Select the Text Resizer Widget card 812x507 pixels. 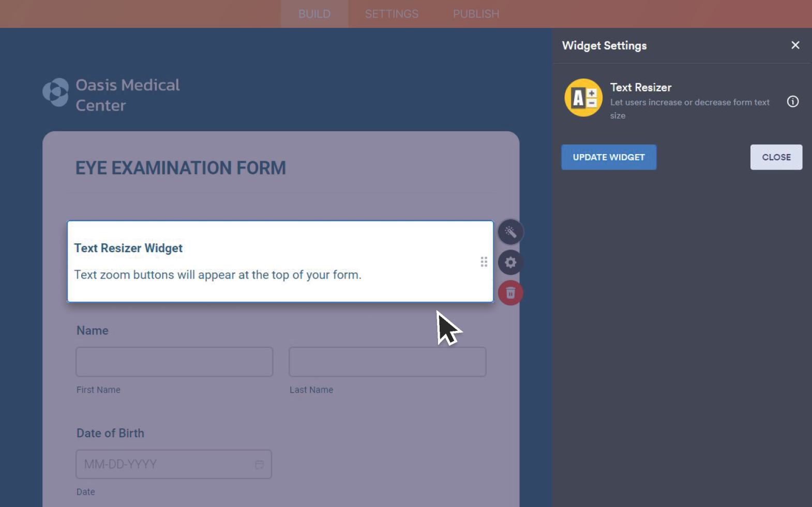click(280, 262)
